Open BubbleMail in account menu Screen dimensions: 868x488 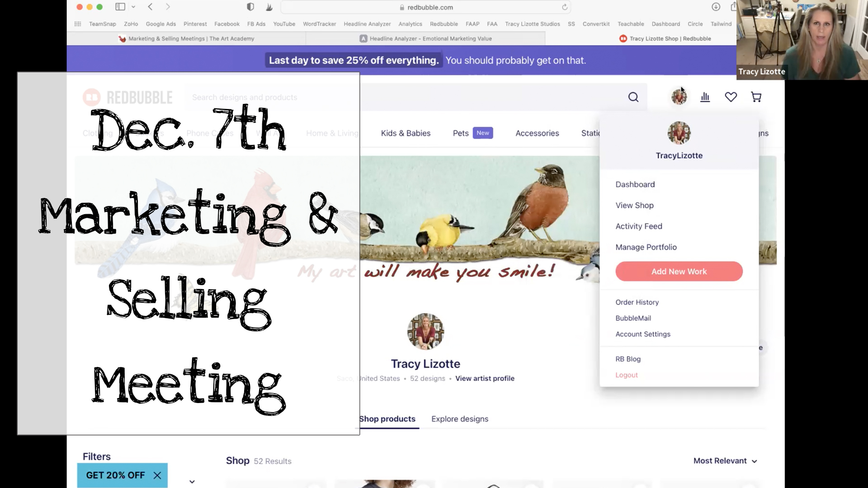coord(633,318)
